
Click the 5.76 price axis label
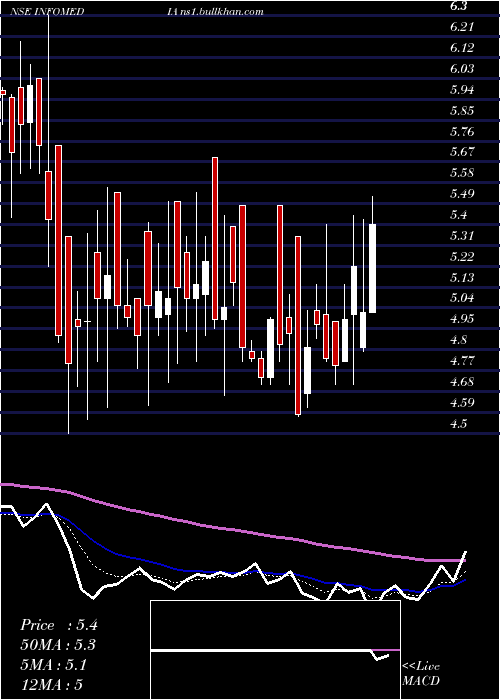(462, 132)
